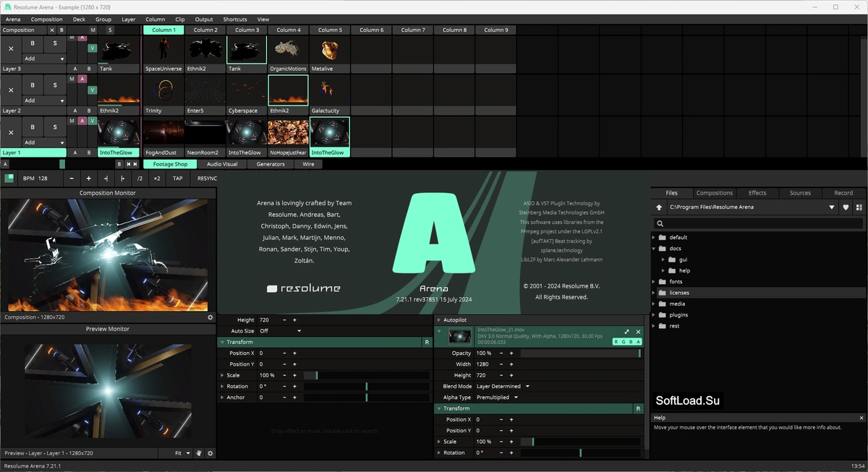
Task: Toggle Bypass B on Layer 3
Action: [32, 43]
